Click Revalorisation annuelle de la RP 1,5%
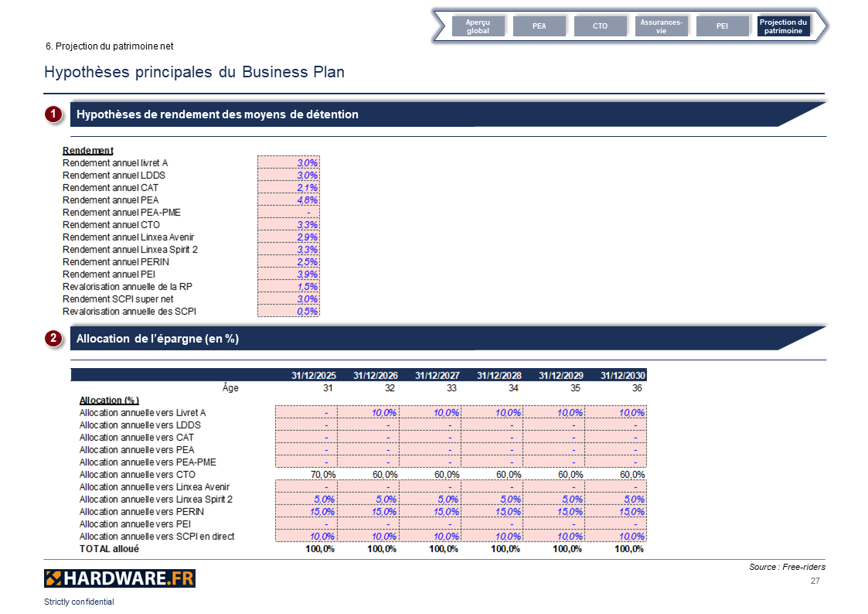Viewport: 868px width, 614px height. (x=288, y=286)
